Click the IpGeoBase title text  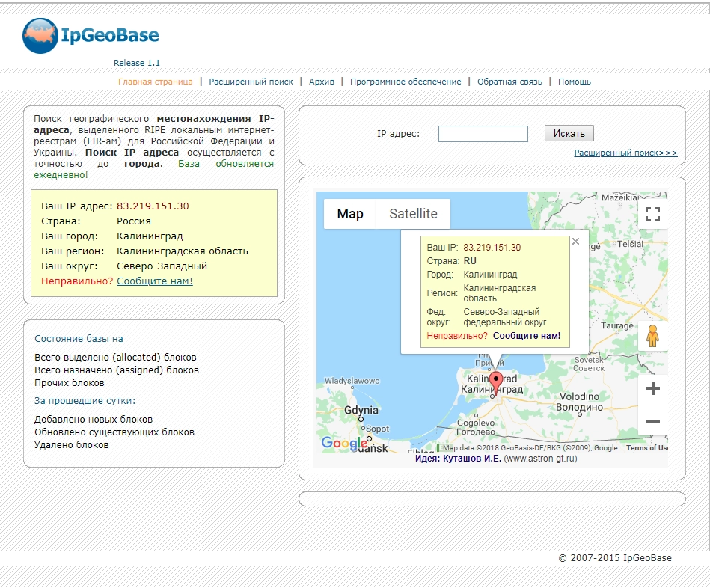109,35
